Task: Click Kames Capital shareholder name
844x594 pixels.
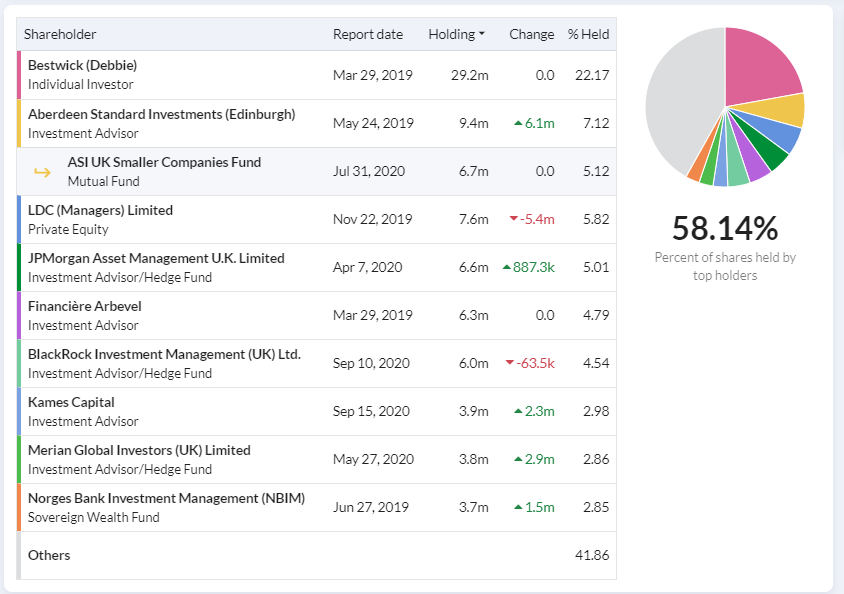Action: coord(71,402)
